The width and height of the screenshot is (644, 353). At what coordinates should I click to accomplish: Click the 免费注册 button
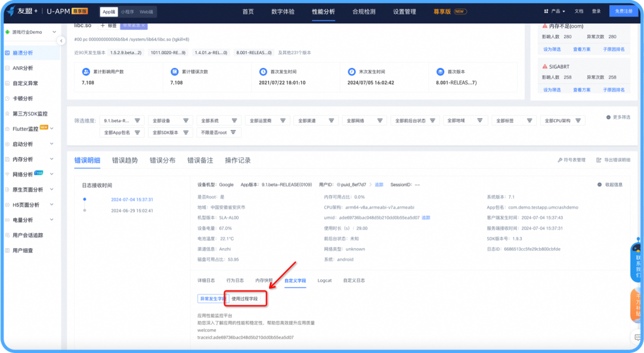click(x=624, y=11)
